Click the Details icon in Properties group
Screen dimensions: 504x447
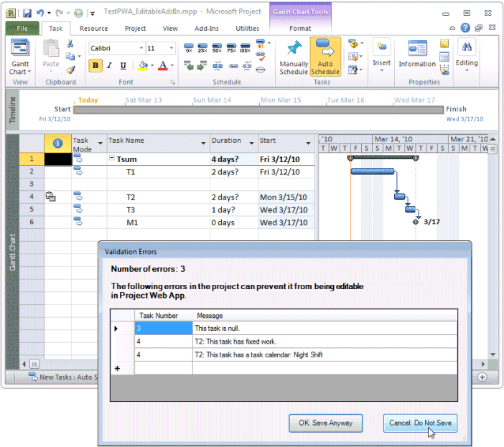click(444, 57)
